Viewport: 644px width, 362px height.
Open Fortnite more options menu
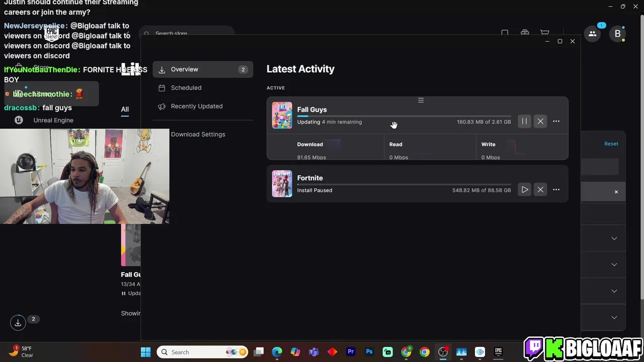tap(556, 190)
